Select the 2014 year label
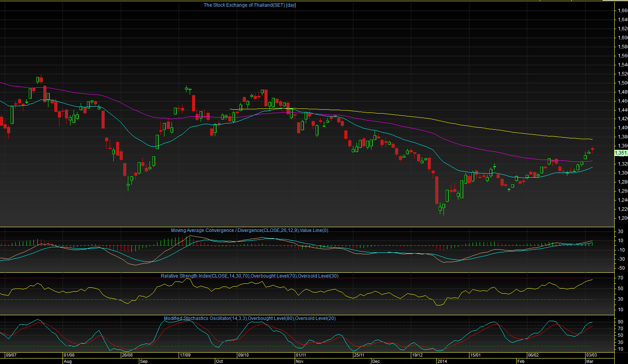 (x=442, y=361)
